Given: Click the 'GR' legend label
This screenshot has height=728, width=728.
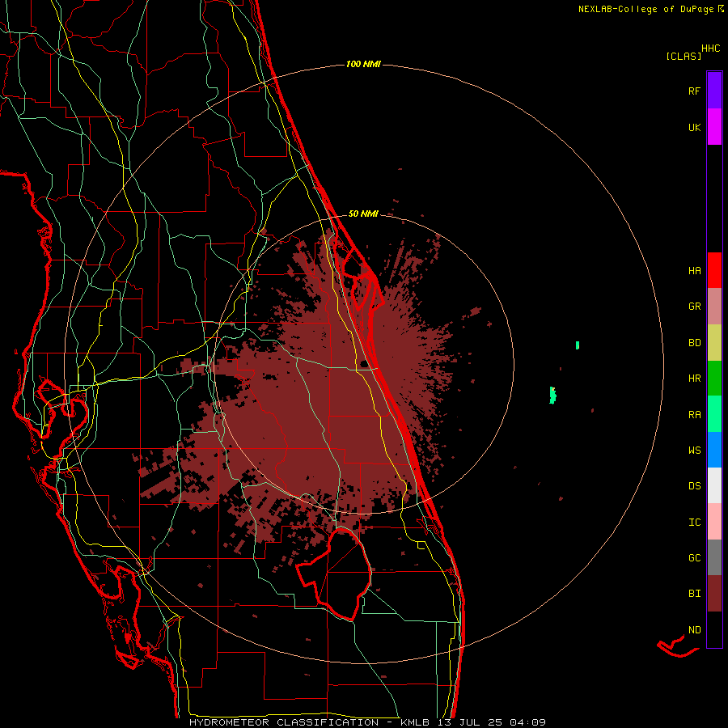Looking at the screenshot, I should click(x=694, y=307).
